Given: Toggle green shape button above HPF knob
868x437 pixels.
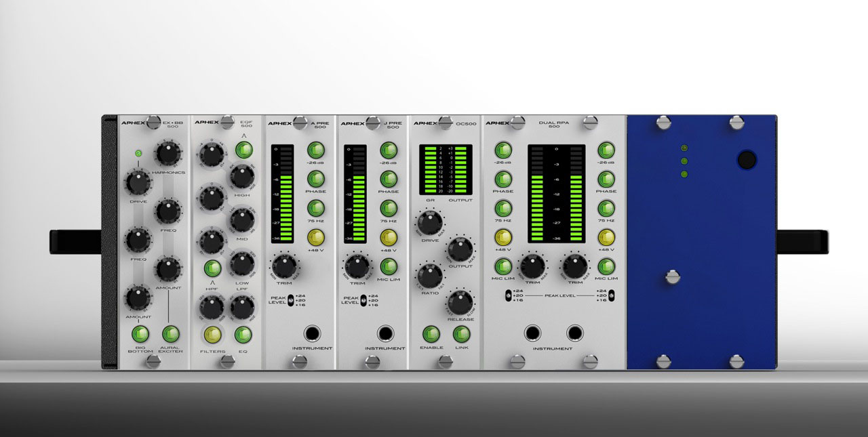Looking at the screenshot, I should [213, 268].
